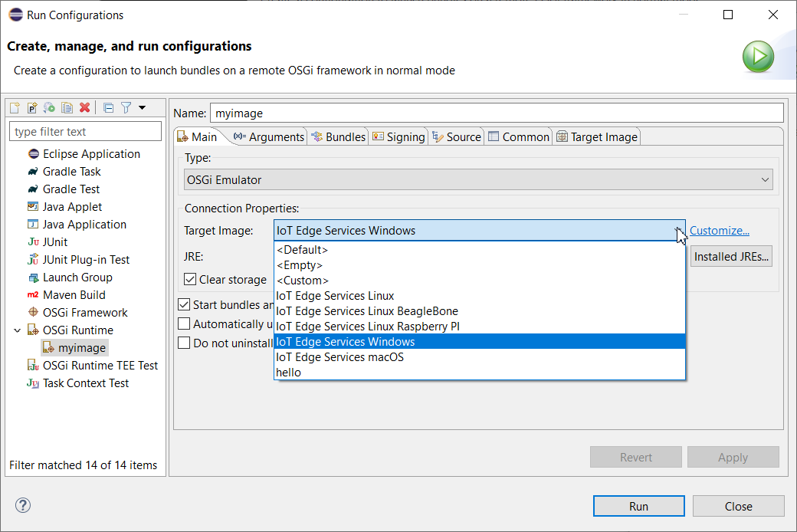Click the Customize link
797x532 pixels.
[719, 230]
